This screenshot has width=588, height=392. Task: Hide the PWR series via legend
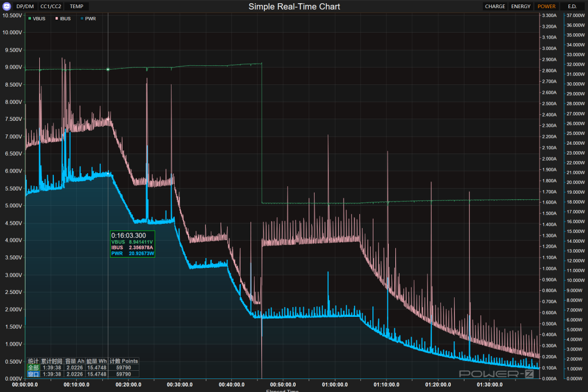[x=91, y=19]
